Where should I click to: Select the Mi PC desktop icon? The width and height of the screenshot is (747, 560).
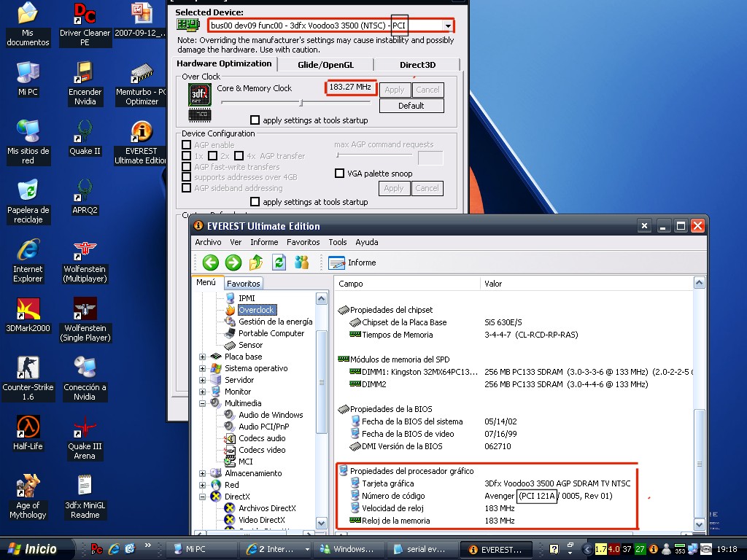(x=28, y=79)
